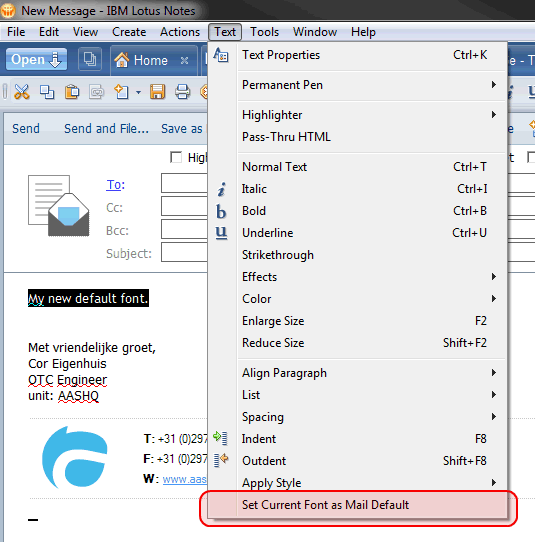Screen dimensions: 535x542
Task: Click the Print toolbar icon
Action: point(182,92)
